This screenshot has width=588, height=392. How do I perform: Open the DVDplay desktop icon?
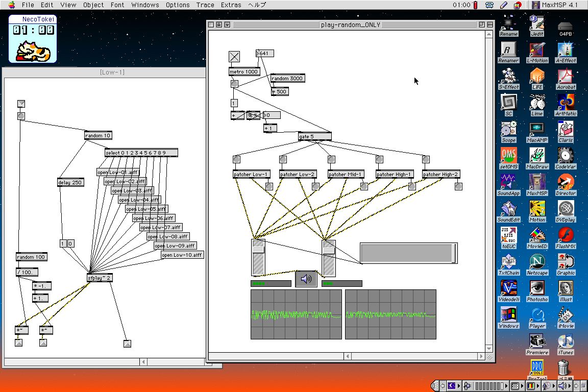click(566, 212)
